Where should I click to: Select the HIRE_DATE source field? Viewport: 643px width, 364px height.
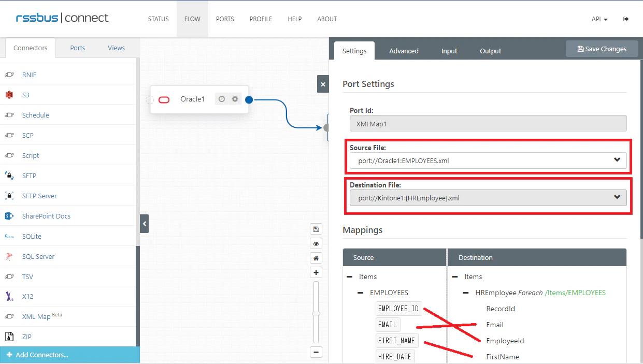click(395, 357)
